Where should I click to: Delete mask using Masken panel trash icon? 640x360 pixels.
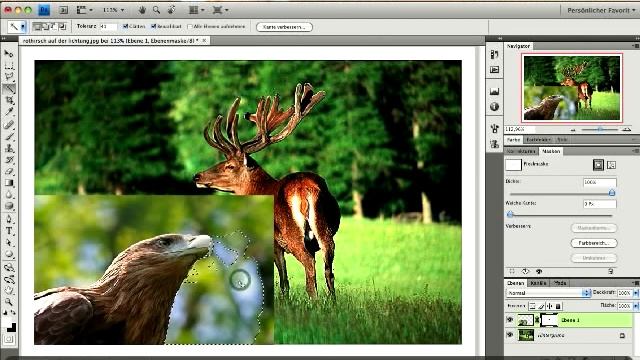[611, 271]
